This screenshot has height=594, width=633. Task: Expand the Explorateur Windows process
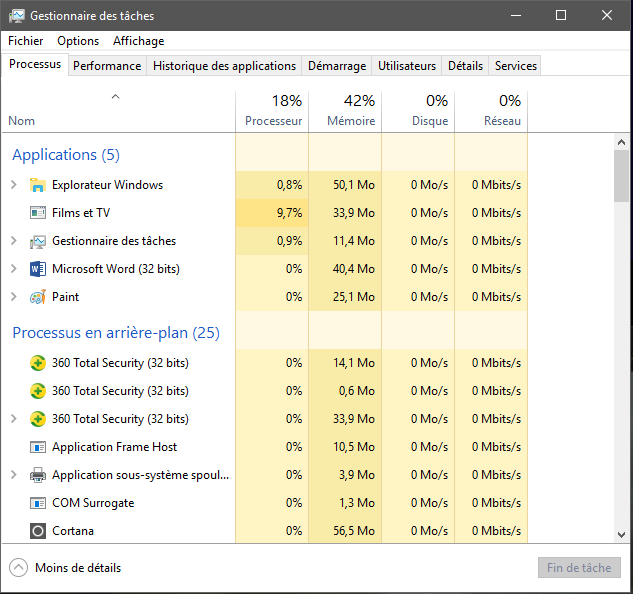point(14,185)
